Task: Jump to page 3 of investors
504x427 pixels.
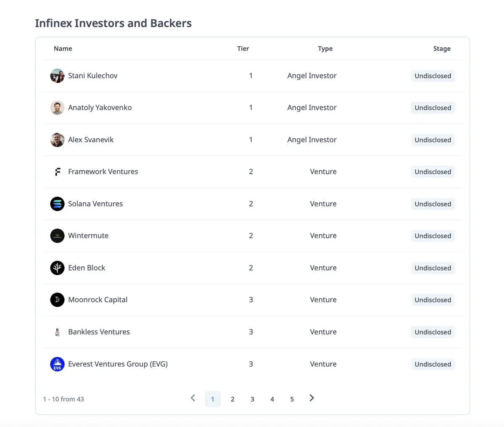Action: (x=252, y=399)
